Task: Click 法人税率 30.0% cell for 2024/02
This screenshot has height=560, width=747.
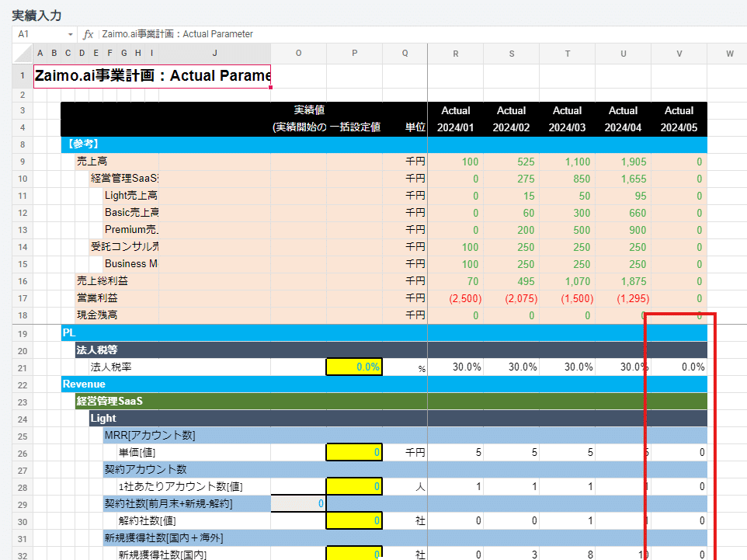Action: (512, 367)
